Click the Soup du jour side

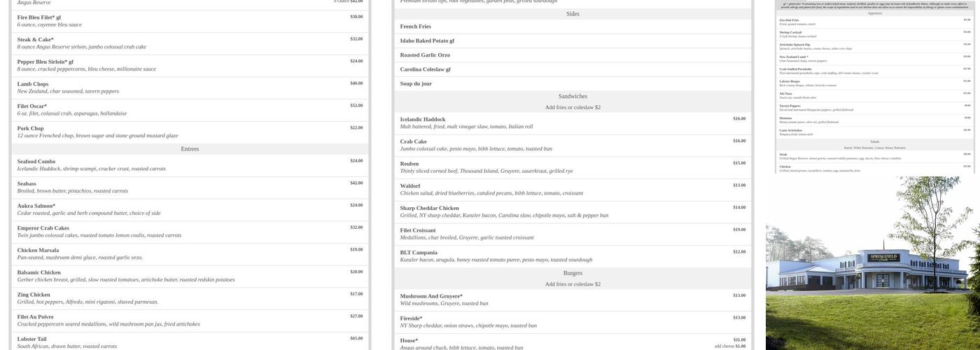(x=416, y=84)
